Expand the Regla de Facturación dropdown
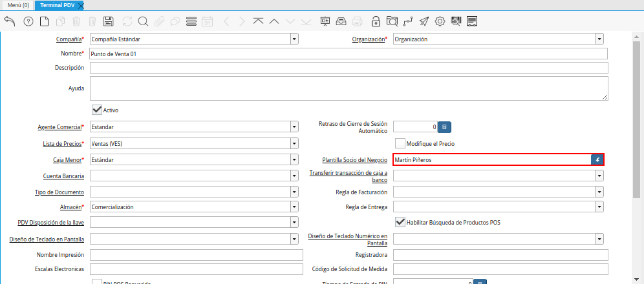This screenshot has width=644, height=284. tap(599, 192)
